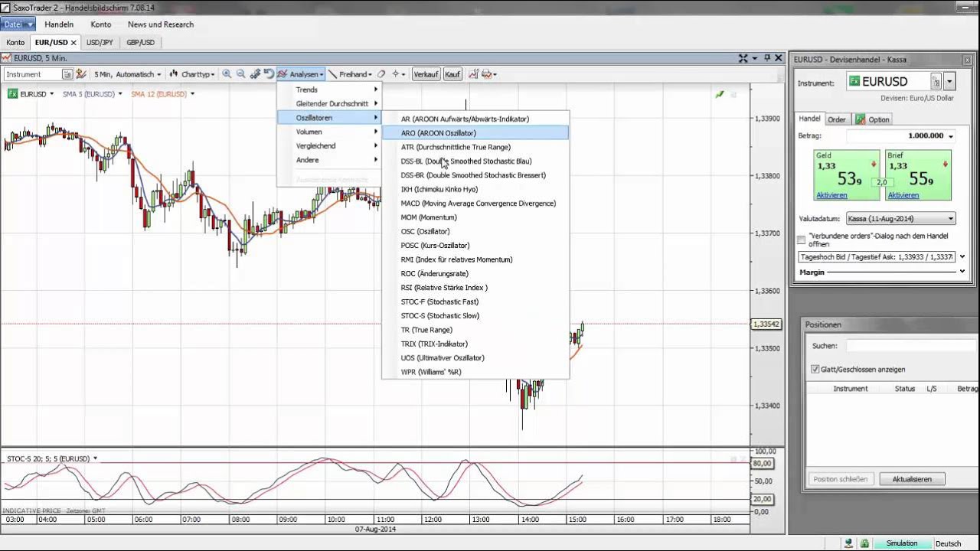Expand the Tageshoch Bid info dropdown
Screen dimensions: 980x551
(962, 257)
